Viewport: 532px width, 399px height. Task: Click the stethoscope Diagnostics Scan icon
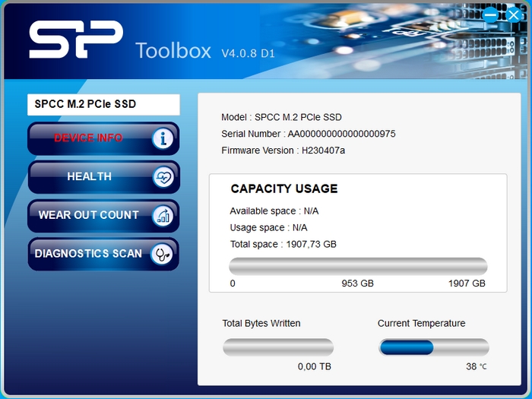(162, 254)
